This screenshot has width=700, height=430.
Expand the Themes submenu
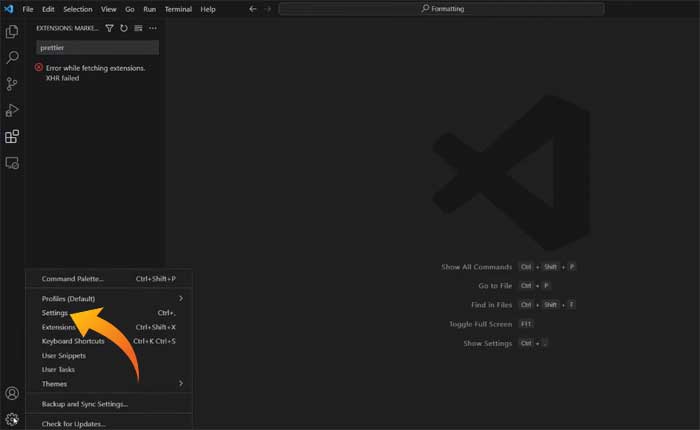181,383
